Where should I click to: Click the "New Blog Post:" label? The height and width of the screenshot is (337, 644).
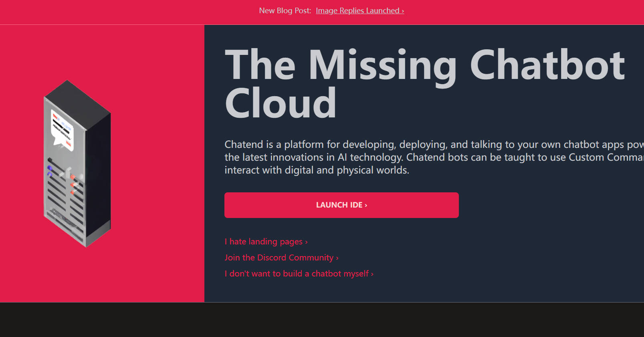pyautogui.click(x=285, y=11)
